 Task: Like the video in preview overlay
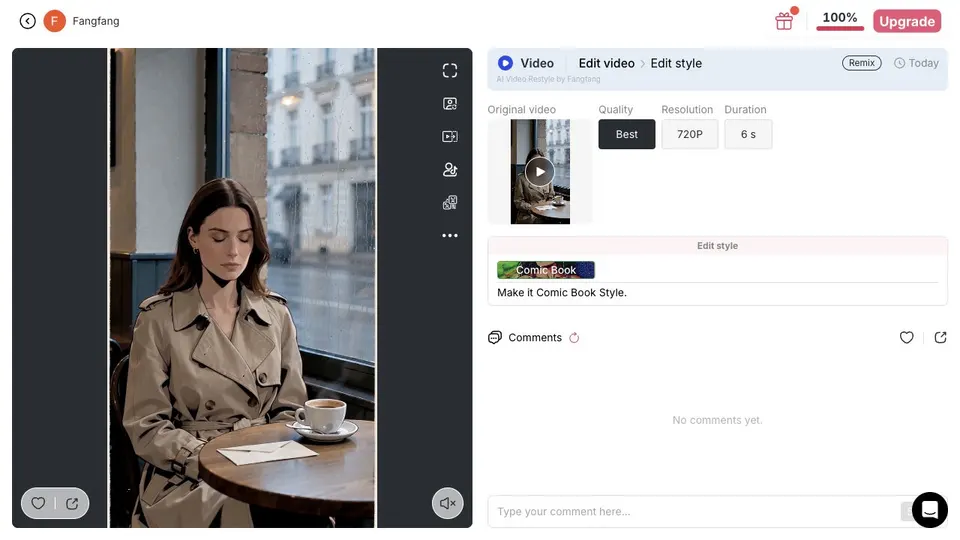(x=38, y=503)
